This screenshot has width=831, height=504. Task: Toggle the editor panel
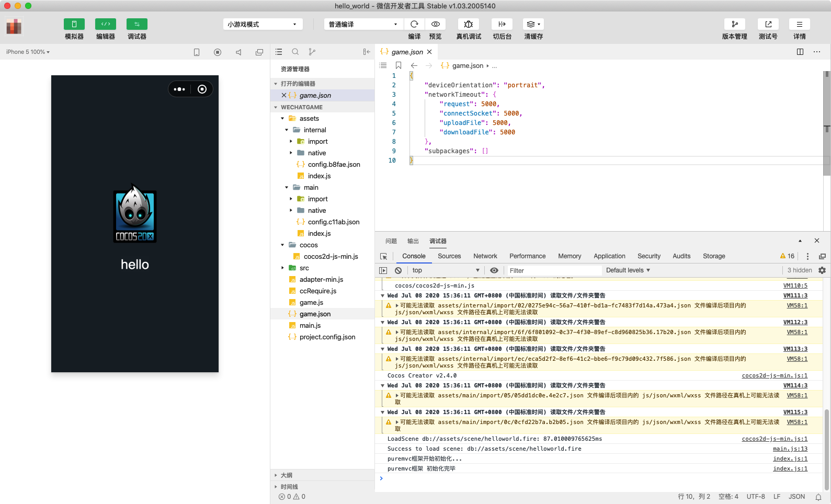click(106, 24)
